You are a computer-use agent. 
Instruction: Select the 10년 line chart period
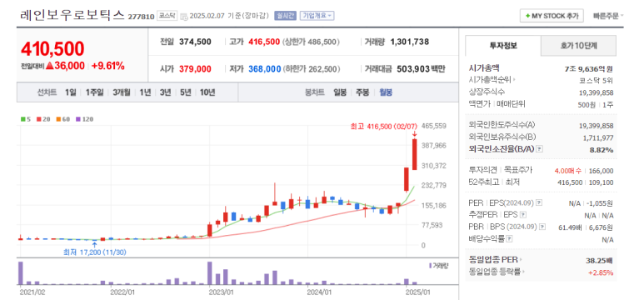tap(207, 92)
